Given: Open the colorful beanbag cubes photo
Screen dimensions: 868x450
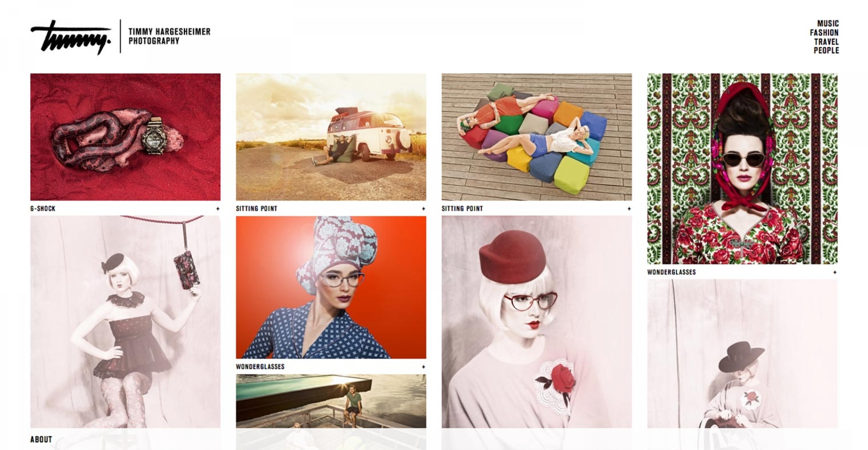Looking at the screenshot, I should click(536, 137).
